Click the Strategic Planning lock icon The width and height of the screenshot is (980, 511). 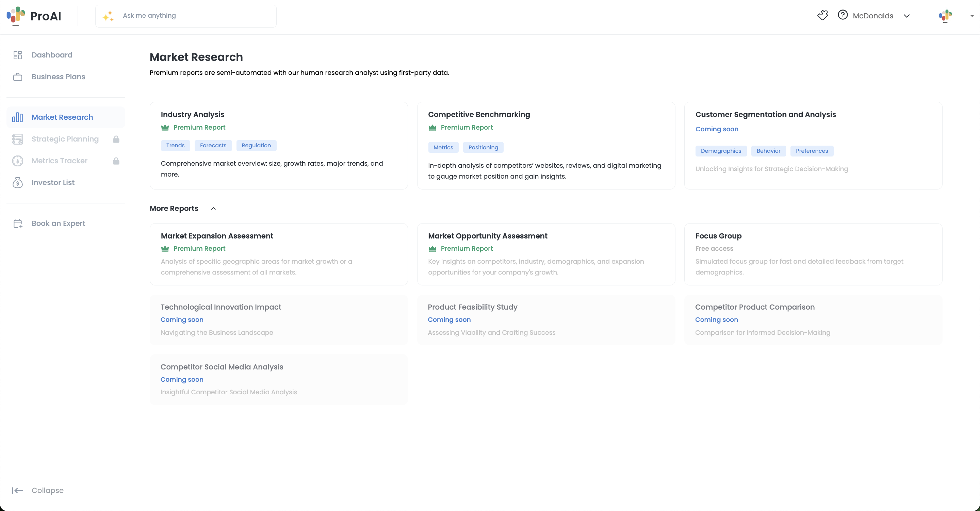(116, 139)
